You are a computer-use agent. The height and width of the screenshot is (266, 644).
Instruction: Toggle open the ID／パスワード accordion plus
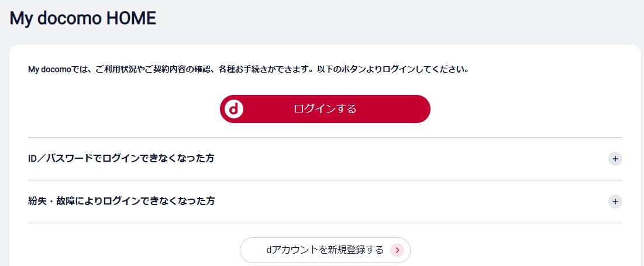coord(615,159)
